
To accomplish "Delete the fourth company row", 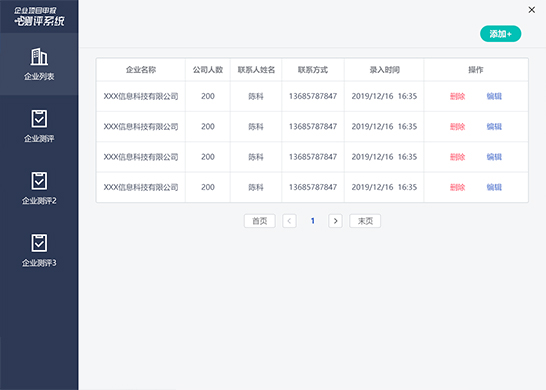I will pos(458,187).
